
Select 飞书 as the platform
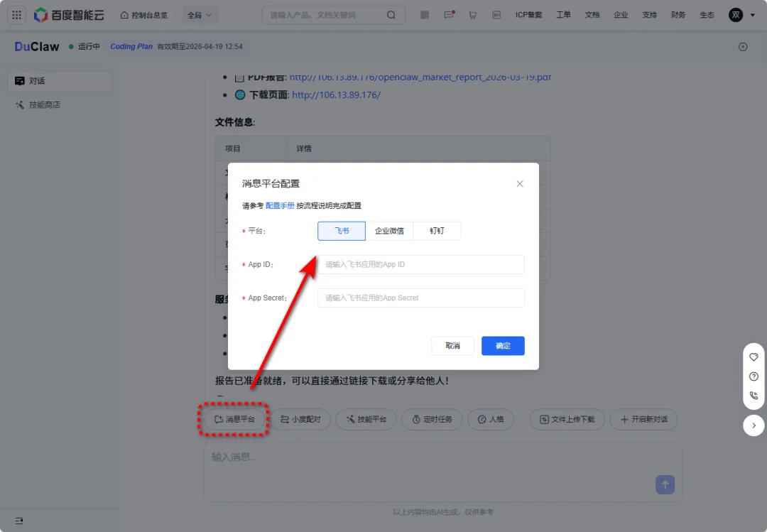[342, 231]
